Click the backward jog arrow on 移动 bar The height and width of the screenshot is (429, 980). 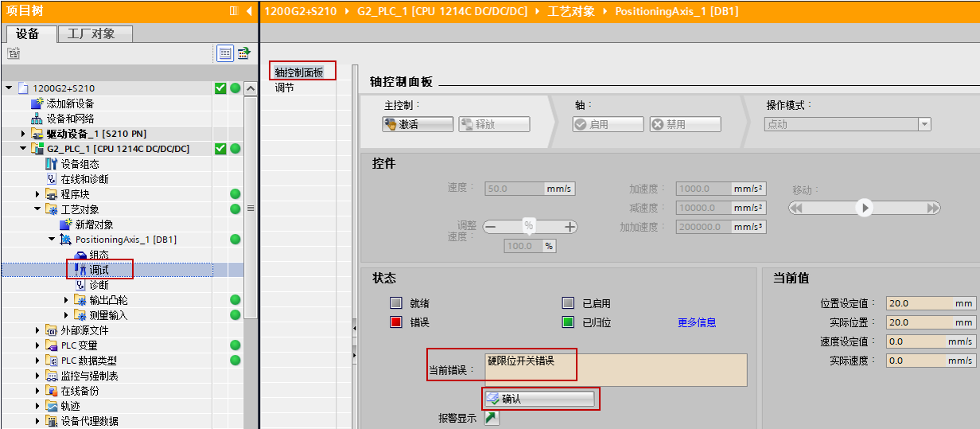796,208
